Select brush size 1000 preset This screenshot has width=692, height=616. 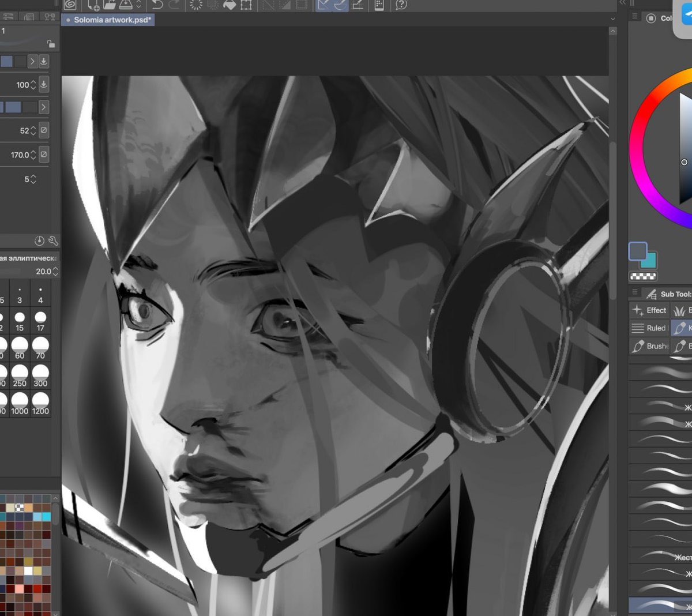pyautogui.click(x=20, y=404)
